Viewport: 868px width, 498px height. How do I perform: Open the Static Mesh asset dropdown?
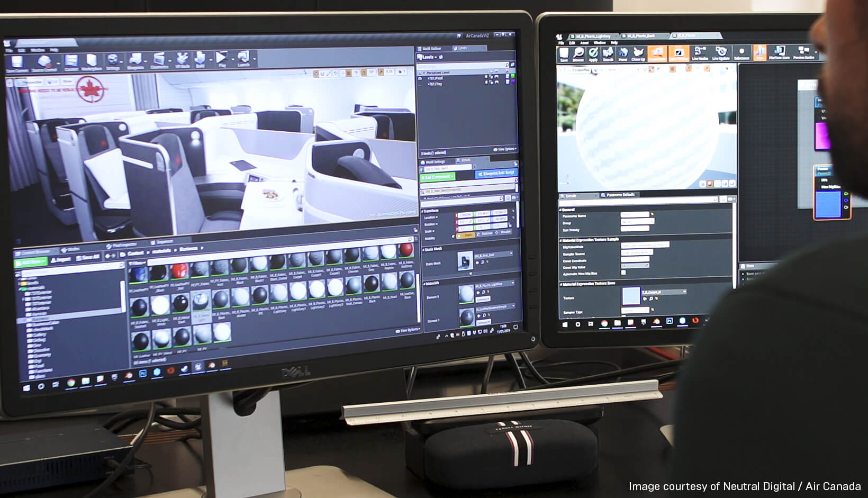(494, 255)
